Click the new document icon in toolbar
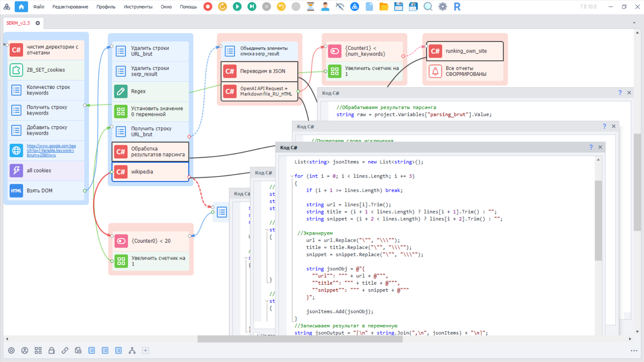644x362 pixels. tap(369, 6)
